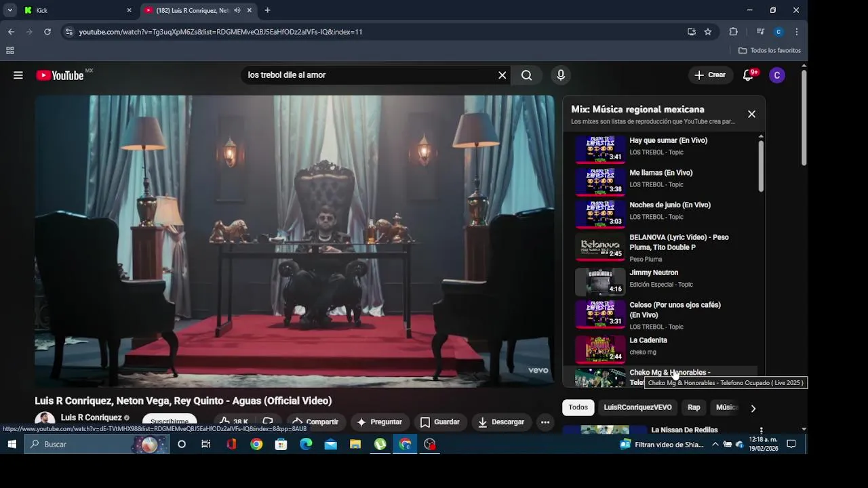Select the 'Rap' filter chip
Screen dimensions: 868x488
pos(694,407)
